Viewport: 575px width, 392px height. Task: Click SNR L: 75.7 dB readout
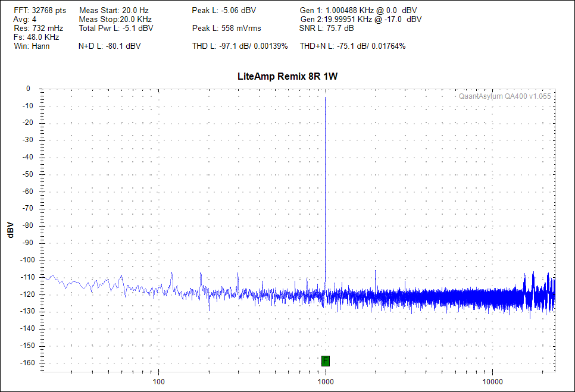tap(326, 28)
